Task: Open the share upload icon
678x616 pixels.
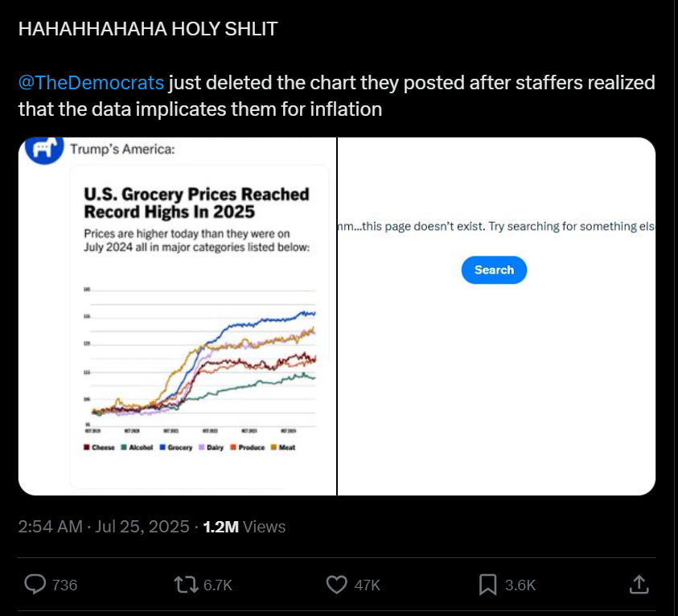Action: pyautogui.click(x=639, y=584)
